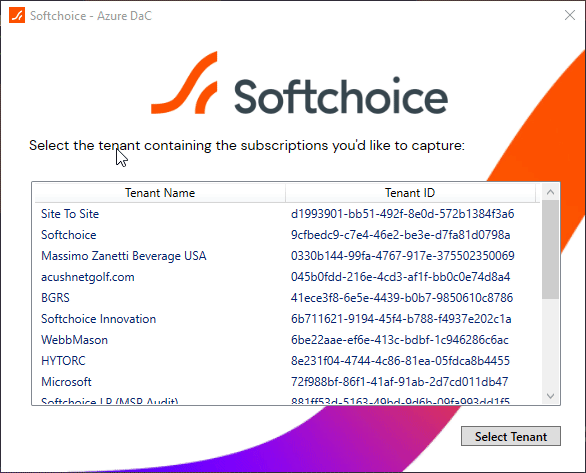Select the Site To Site tenant

pyautogui.click(x=287, y=214)
